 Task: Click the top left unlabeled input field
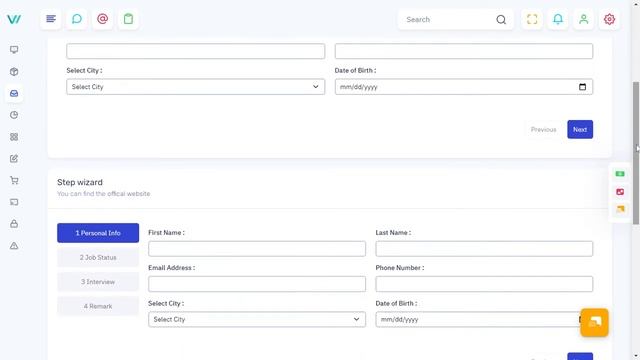pos(196,51)
